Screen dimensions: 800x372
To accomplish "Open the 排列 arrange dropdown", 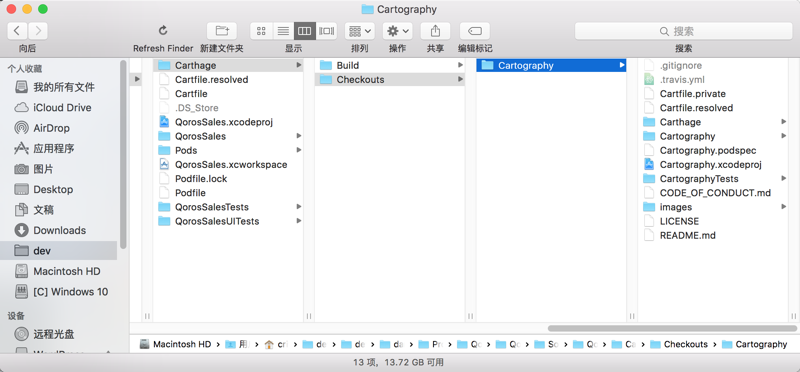I will pos(360,31).
